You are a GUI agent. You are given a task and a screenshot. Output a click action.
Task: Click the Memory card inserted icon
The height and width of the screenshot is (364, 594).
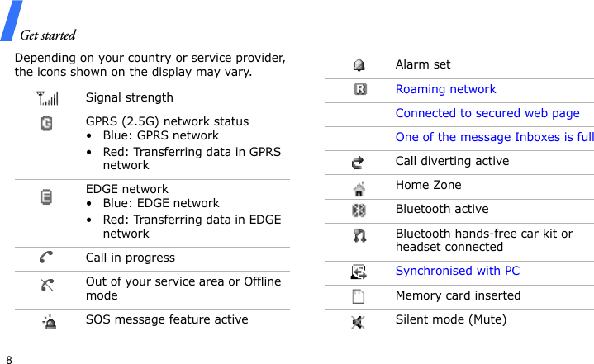point(359,295)
